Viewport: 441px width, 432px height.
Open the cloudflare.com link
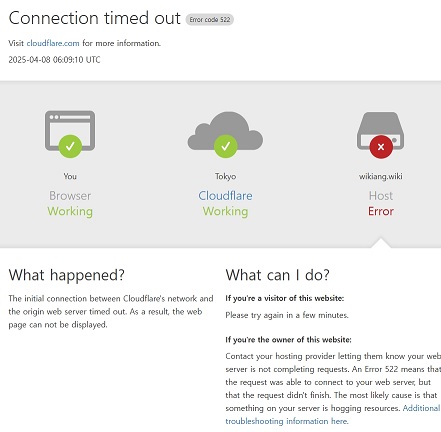[x=53, y=43]
